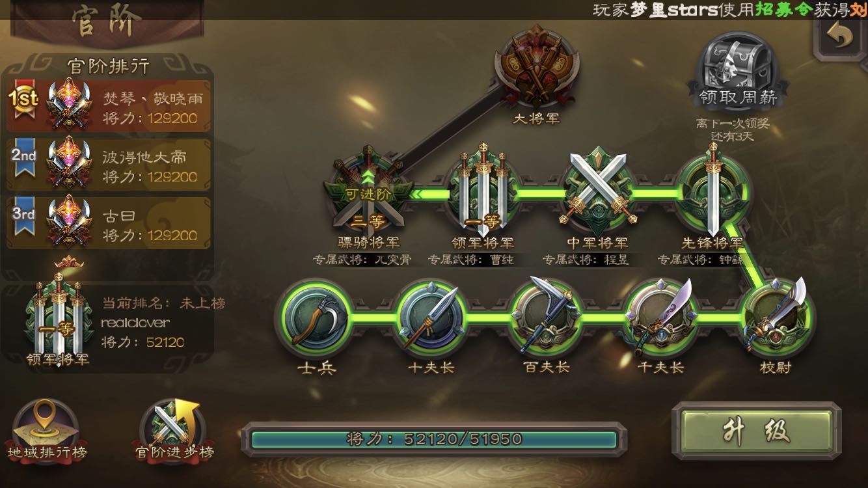The width and height of the screenshot is (868, 488).
Task: Select third place entry 古曰
Action: click(x=109, y=223)
